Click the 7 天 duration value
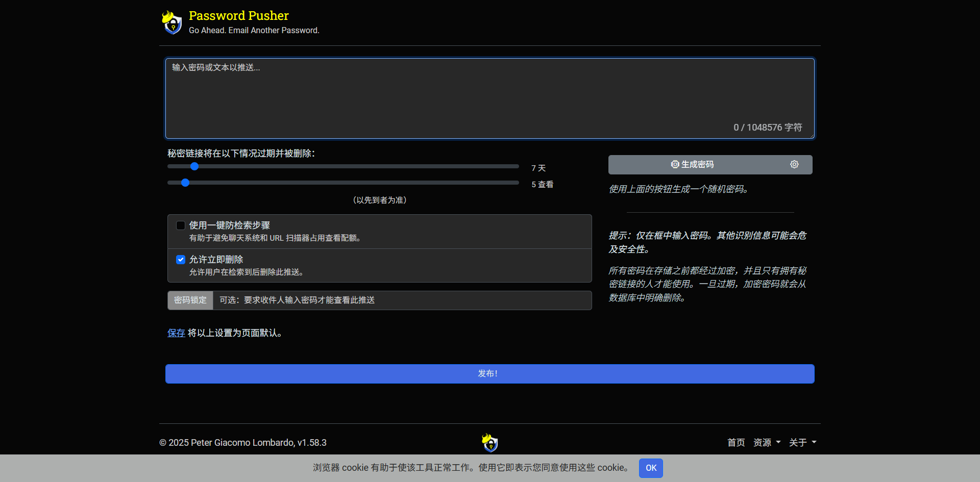Screen dimensions: 980x482 coord(538,168)
